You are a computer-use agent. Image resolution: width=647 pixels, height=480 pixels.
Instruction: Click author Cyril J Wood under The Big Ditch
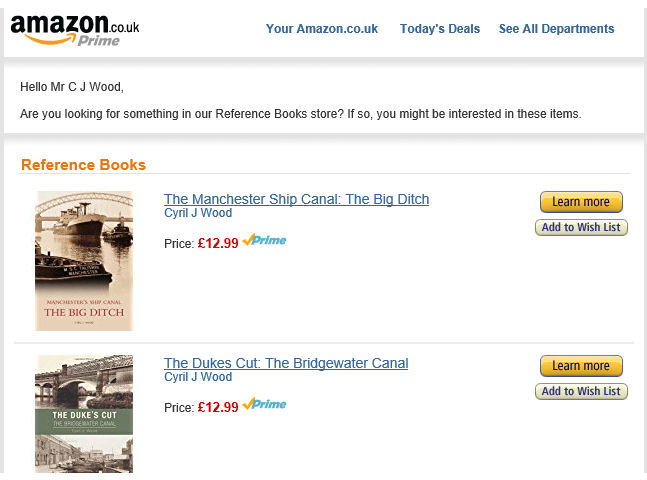tap(198, 213)
